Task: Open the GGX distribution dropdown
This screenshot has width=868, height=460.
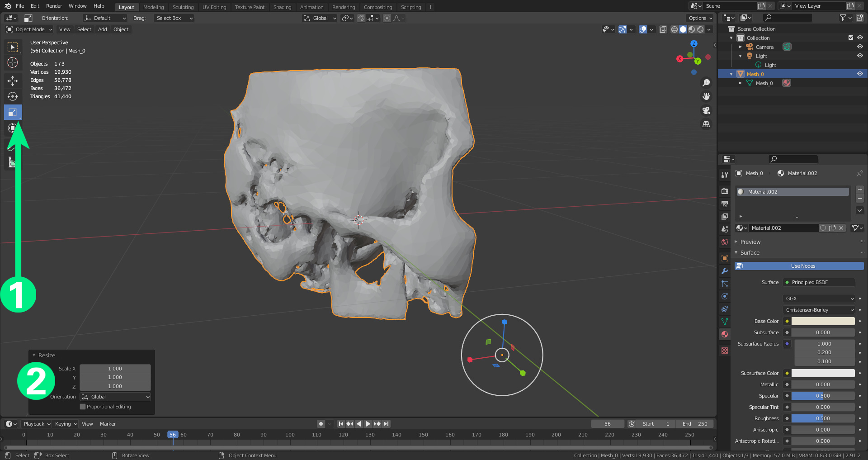Action: [x=819, y=299]
